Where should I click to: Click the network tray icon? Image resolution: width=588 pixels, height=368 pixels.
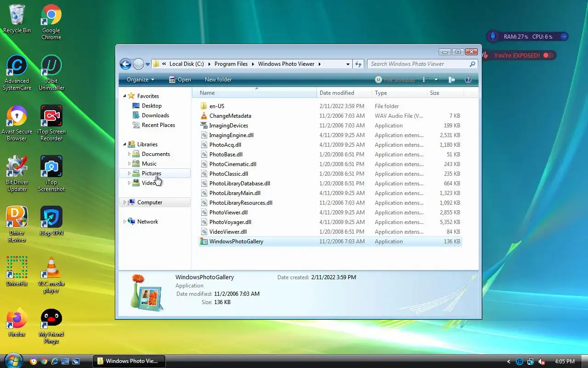tap(531, 362)
